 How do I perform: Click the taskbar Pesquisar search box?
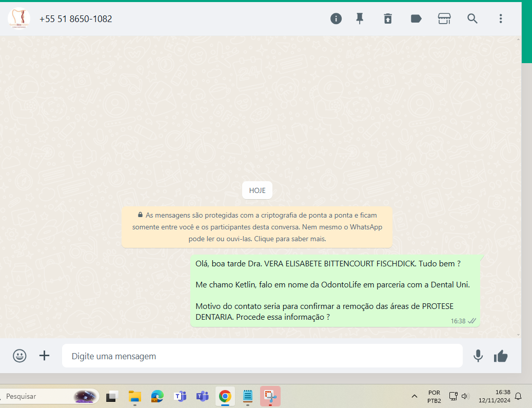click(x=49, y=396)
